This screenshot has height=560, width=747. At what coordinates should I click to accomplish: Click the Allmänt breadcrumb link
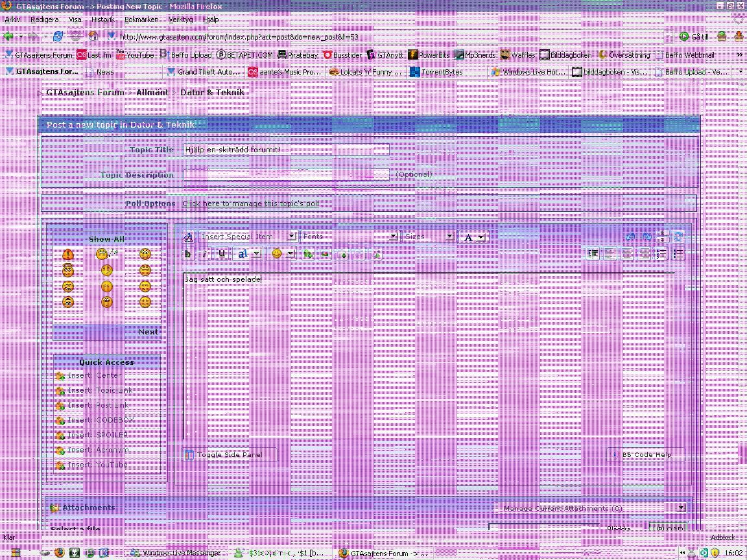click(x=152, y=93)
